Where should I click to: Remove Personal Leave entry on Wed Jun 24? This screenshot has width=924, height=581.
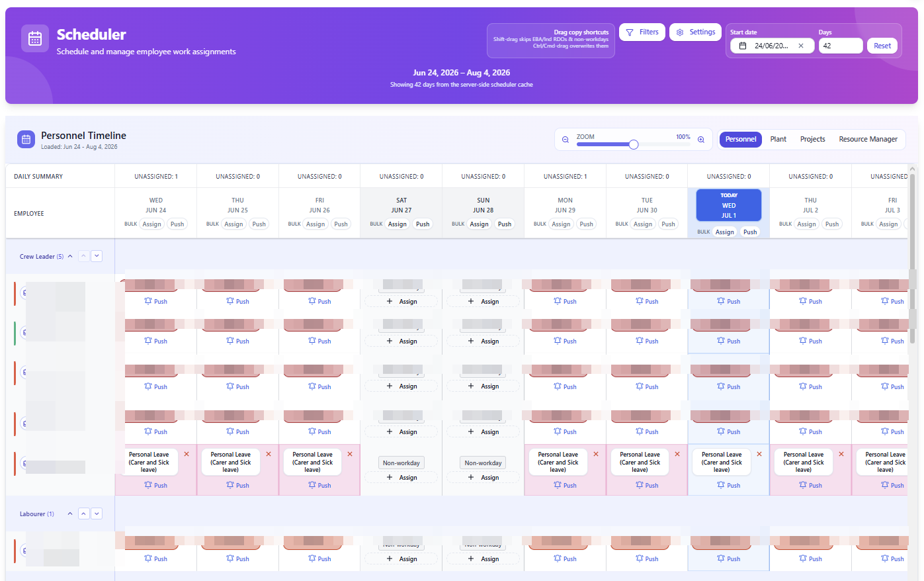click(x=187, y=454)
